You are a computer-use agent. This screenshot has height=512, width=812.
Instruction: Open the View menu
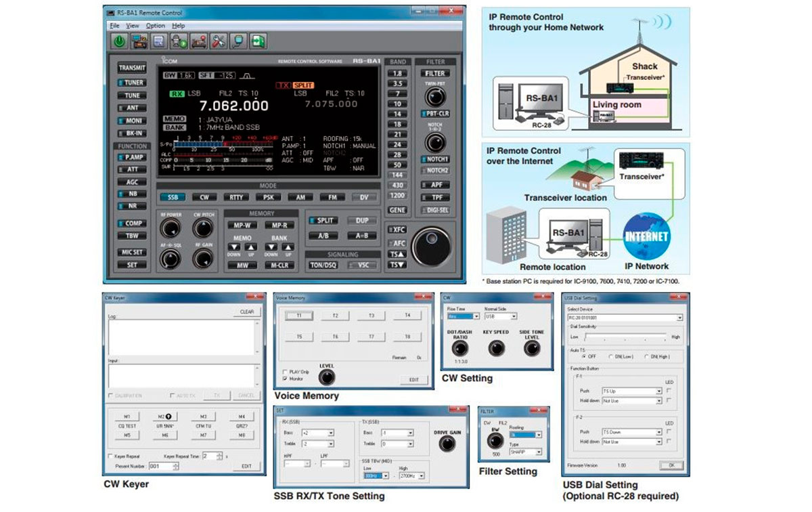coord(133,26)
